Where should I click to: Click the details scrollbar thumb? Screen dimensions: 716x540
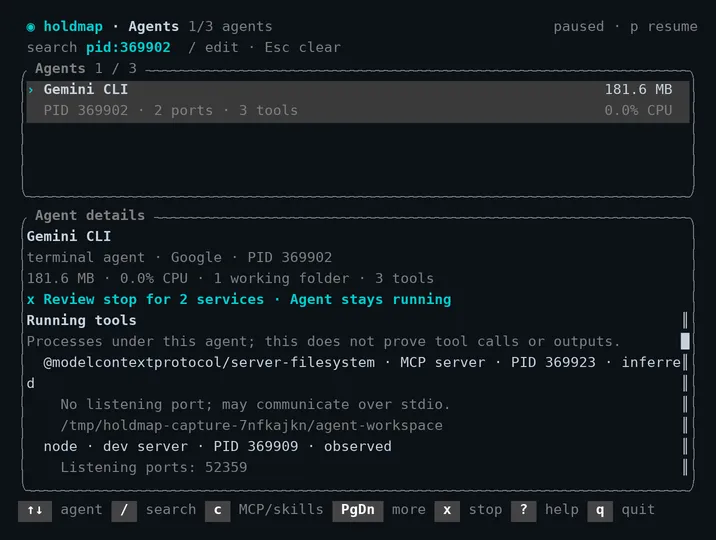685,341
